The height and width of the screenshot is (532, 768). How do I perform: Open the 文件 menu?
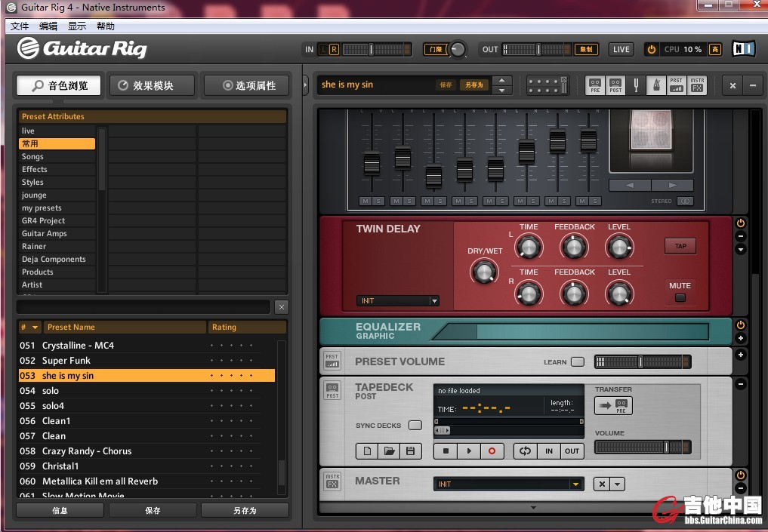pos(20,26)
